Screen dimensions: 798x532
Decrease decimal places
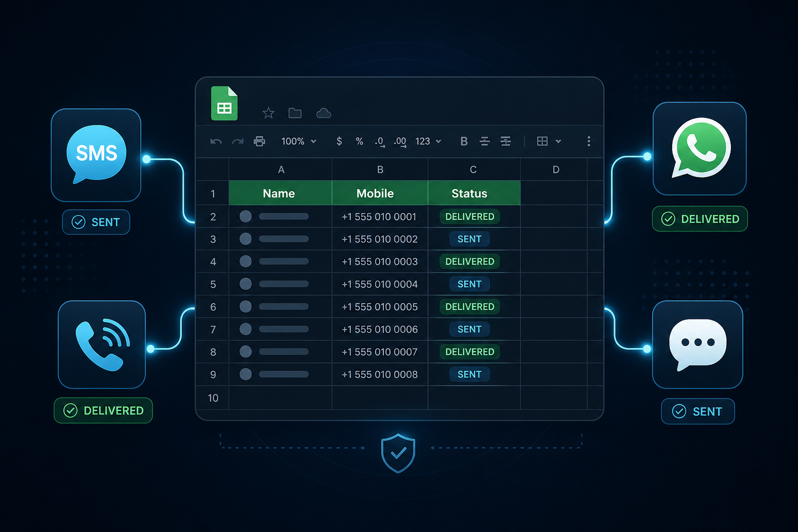[380, 142]
